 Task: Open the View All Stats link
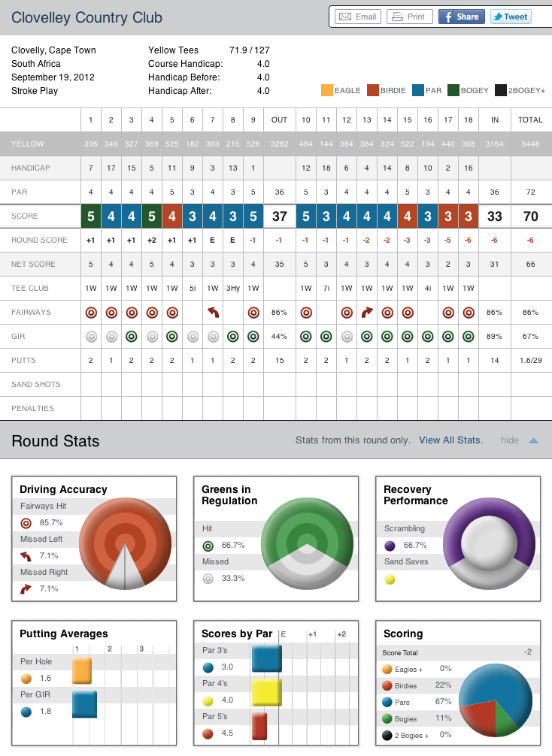click(x=450, y=440)
